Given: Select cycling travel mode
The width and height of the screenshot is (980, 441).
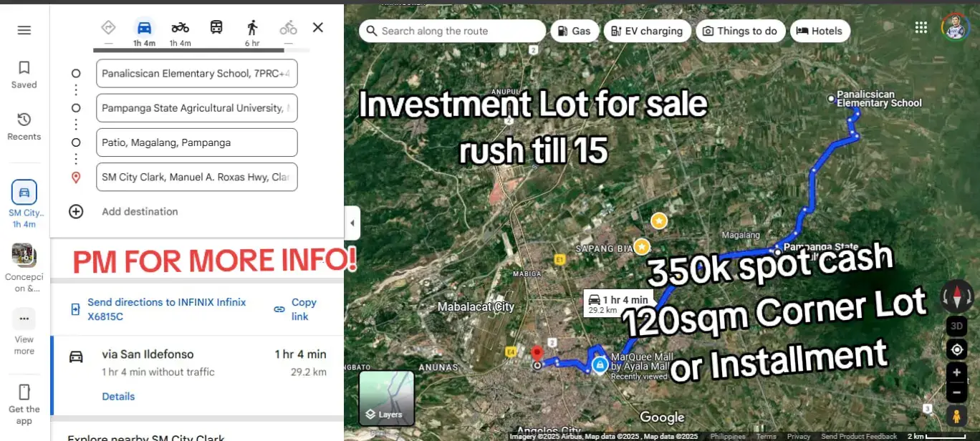Looking at the screenshot, I should (288, 28).
